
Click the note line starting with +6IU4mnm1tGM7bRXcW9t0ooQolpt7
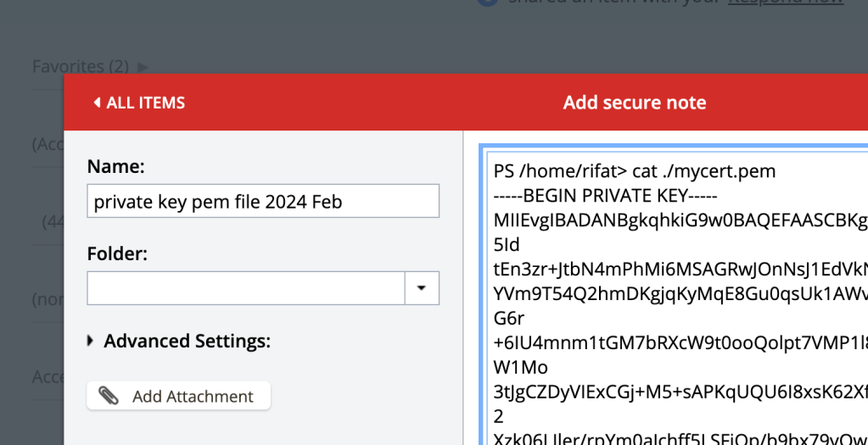pos(680,344)
